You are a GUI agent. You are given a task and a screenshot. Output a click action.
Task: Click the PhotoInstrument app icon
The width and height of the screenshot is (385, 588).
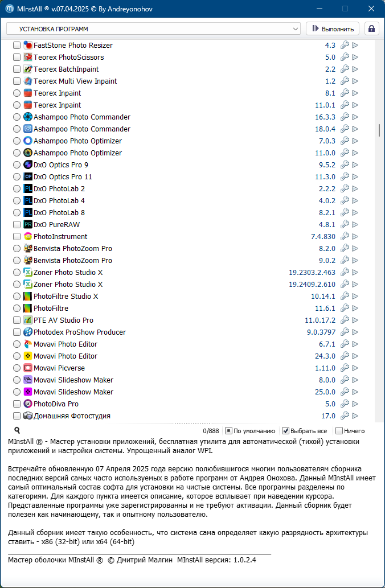pyautogui.click(x=28, y=237)
